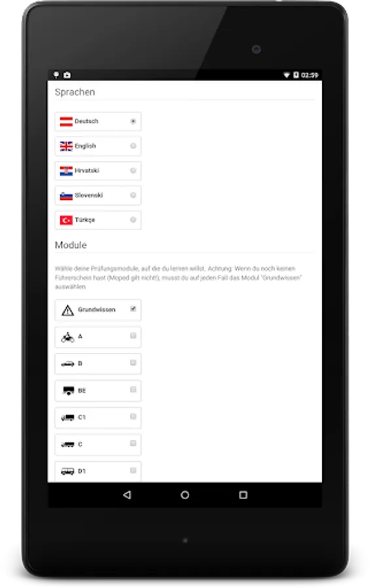Tap the Slovenian flag icon

coord(66,196)
